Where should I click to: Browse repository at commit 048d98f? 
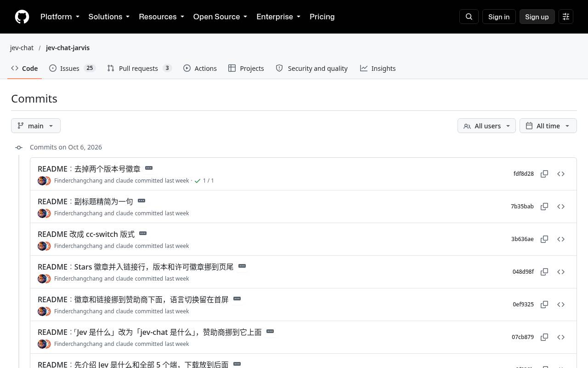pos(561,272)
